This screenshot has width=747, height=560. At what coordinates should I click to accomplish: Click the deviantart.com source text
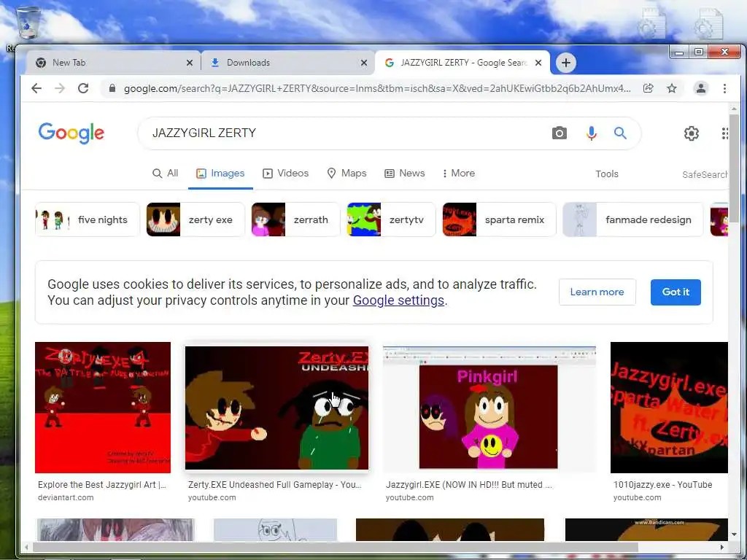coord(66,497)
